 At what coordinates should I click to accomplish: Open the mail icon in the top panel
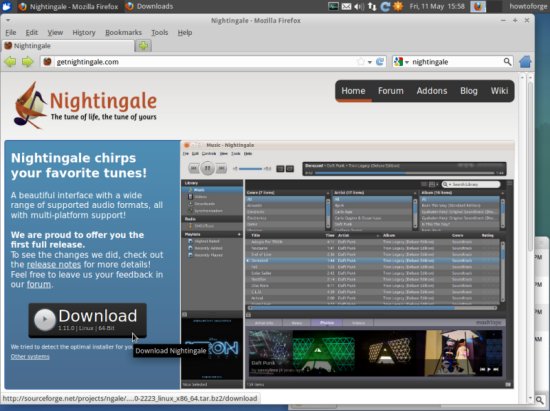[x=346, y=6]
